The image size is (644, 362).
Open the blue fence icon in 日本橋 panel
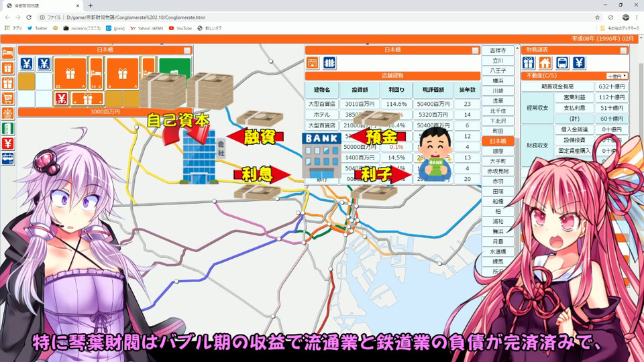pos(329,63)
